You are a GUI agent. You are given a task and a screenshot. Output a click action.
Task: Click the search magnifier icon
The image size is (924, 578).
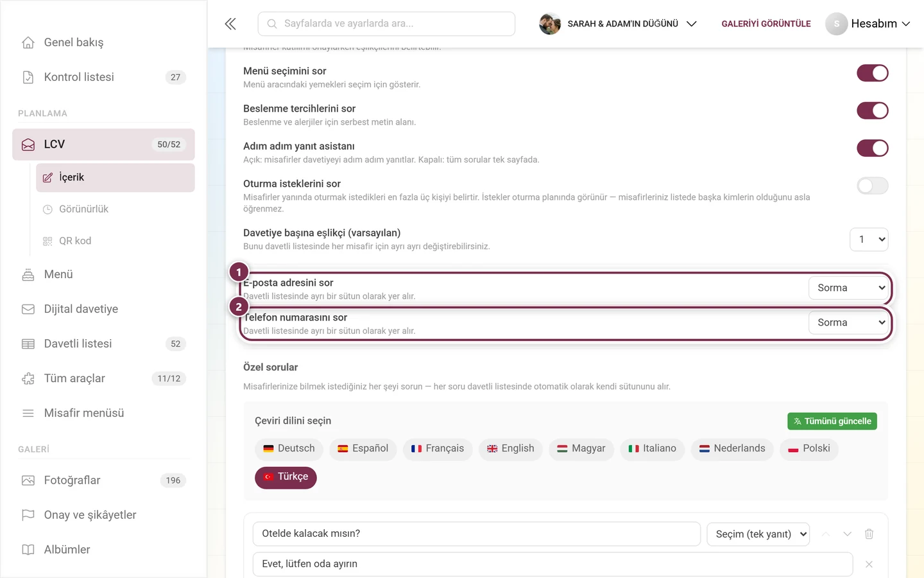tap(272, 24)
